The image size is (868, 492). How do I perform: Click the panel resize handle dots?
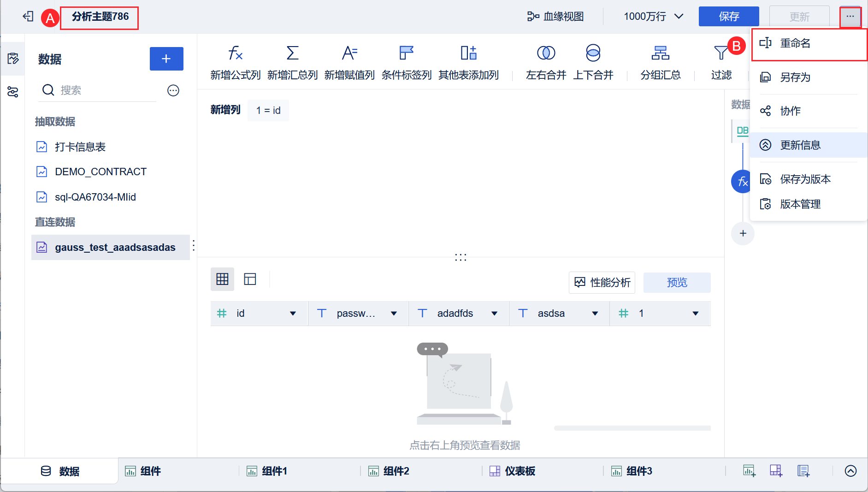(461, 257)
